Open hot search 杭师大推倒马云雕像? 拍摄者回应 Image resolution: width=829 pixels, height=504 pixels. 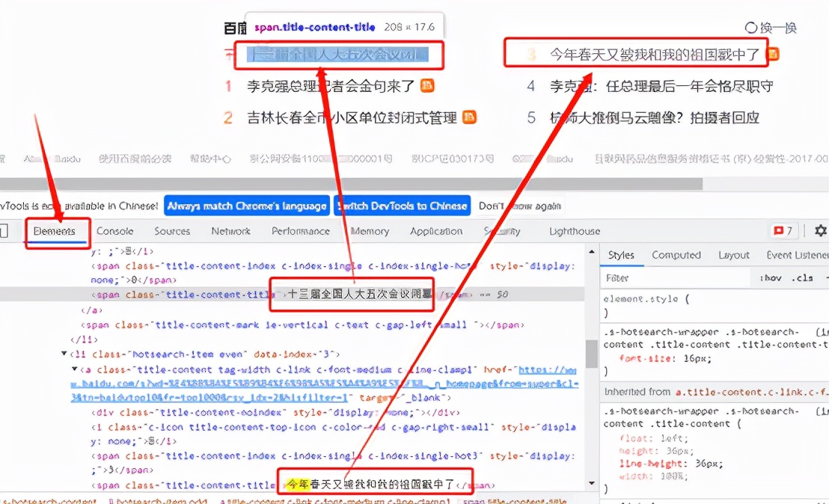click(x=655, y=117)
